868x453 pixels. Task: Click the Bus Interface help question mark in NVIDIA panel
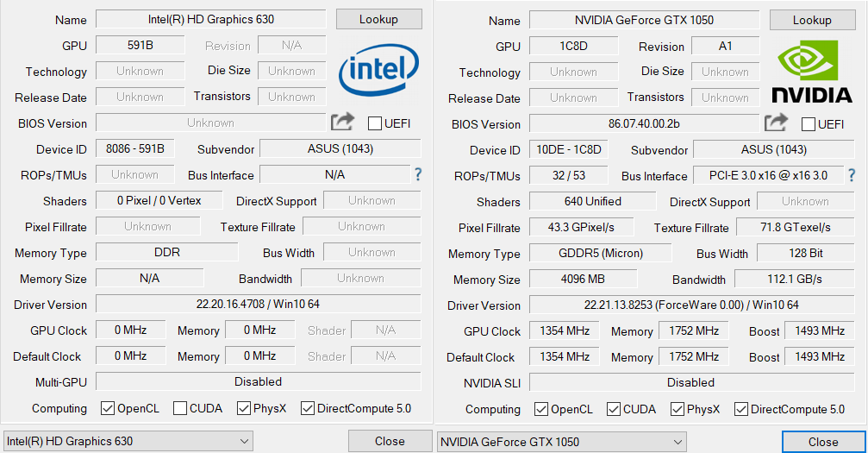point(852,176)
